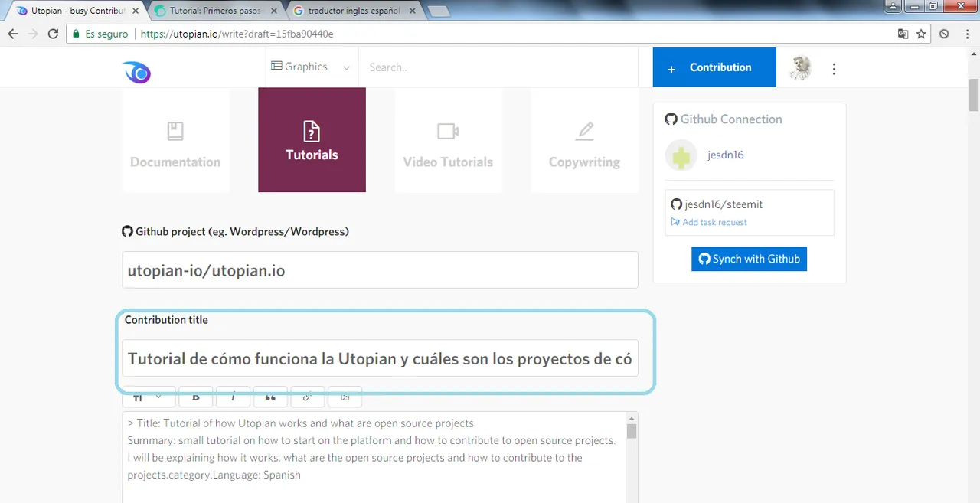Screen dimensions: 980x503
Task: Edit the Github project field utopian-io/utopian.io
Action: 380,270
